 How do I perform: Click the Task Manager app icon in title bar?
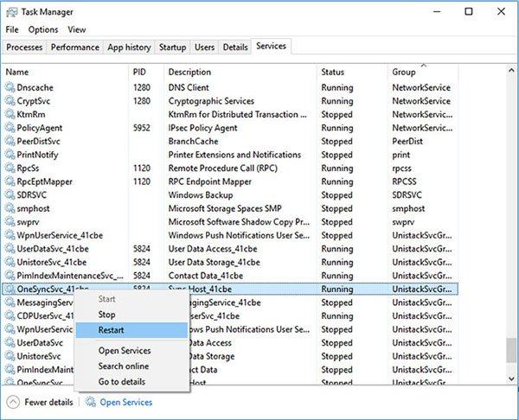12,13
